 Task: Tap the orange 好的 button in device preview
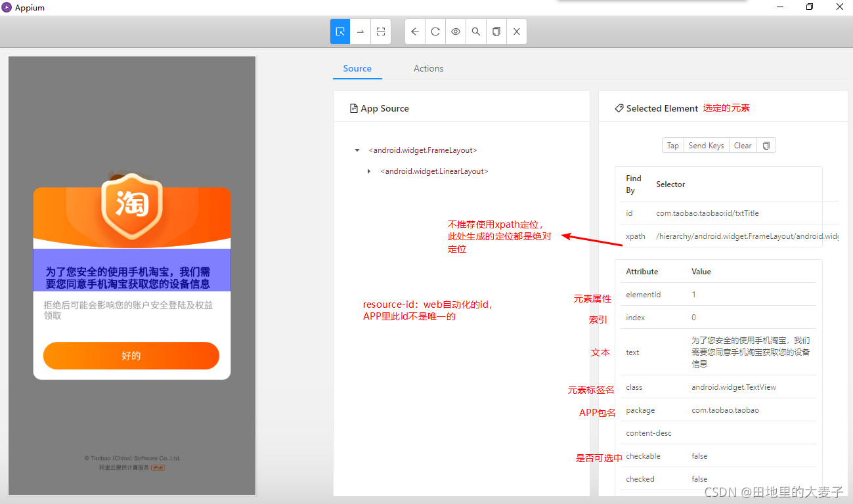pos(131,356)
